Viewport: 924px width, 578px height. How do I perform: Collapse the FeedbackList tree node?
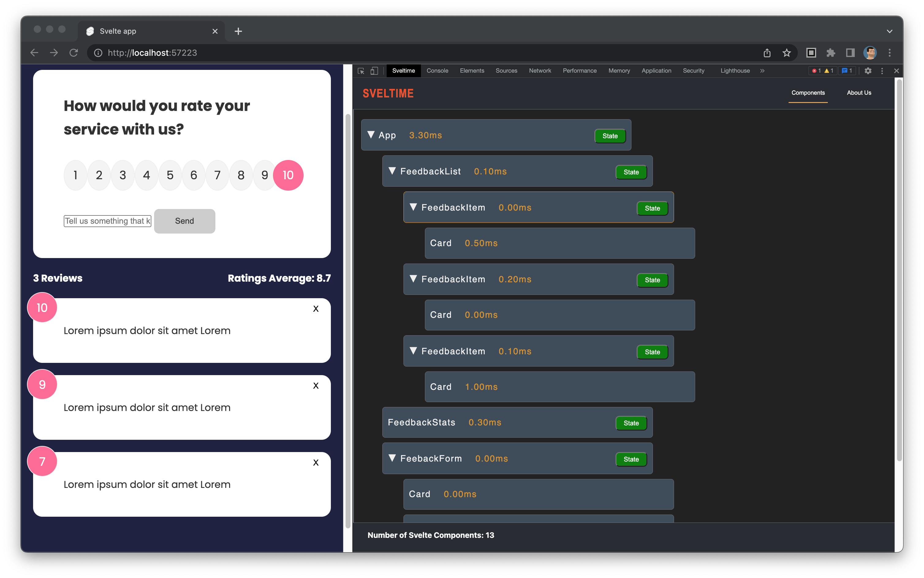pos(392,171)
